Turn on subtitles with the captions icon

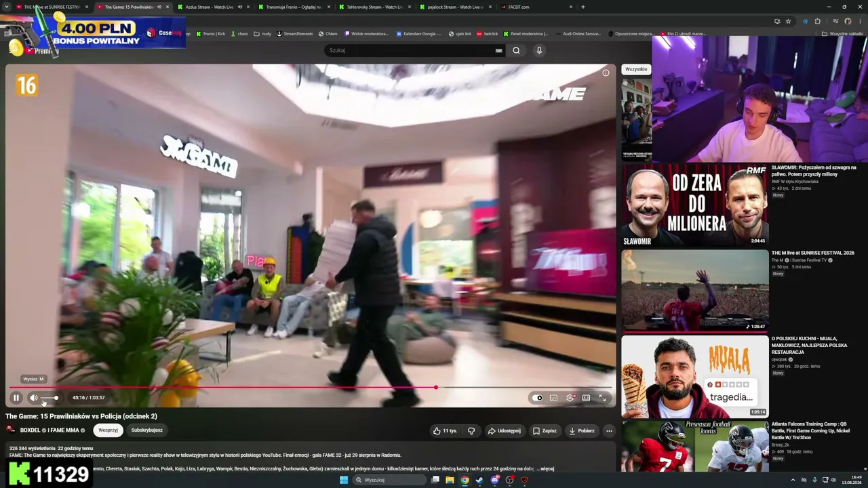554,398
